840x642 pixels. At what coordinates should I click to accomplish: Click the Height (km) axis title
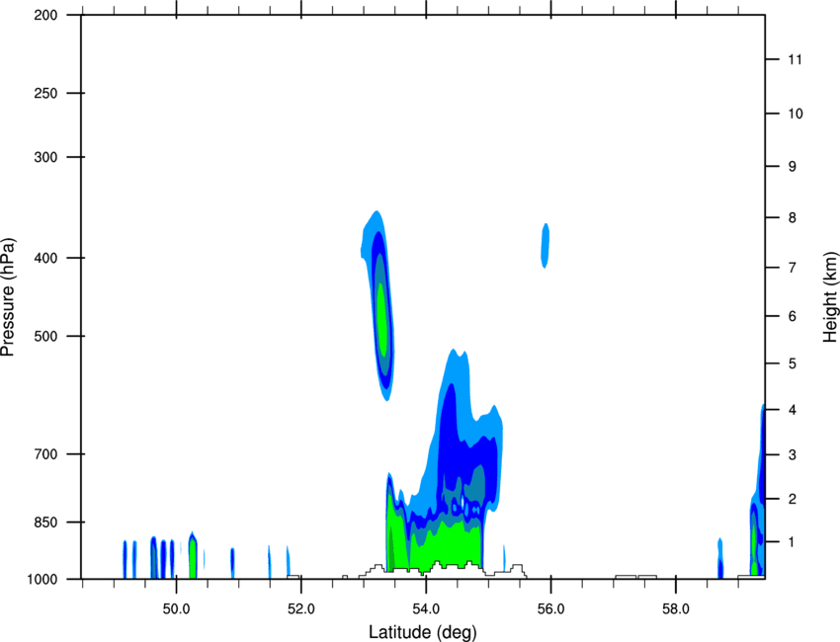(x=830, y=296)
